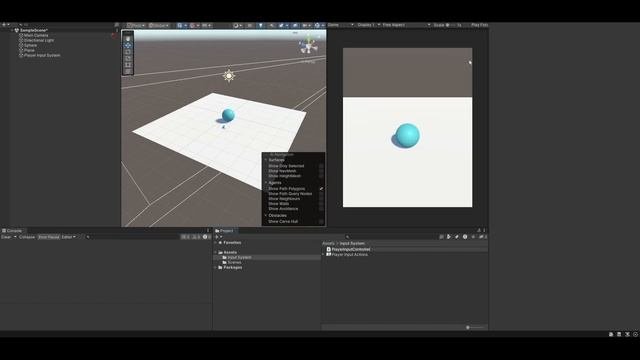Click the grid snapping icon in scene toolbar
This screenshot has height=360, width=640.
coord(193,25)
